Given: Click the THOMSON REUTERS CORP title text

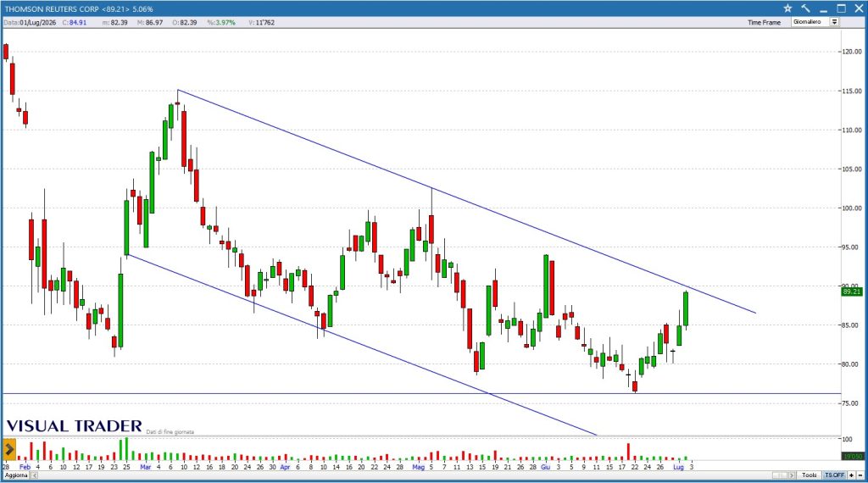Looking at the screenshot, I should 52,8.
